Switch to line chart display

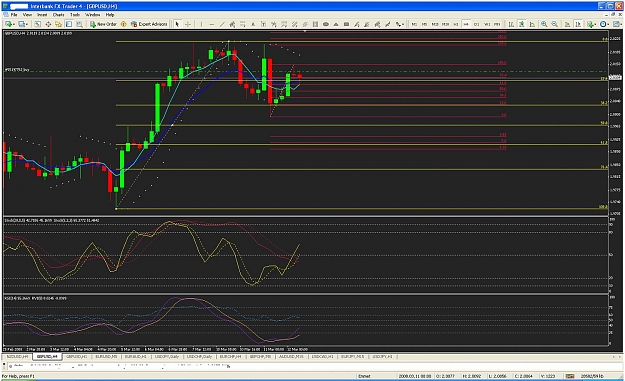532,24
